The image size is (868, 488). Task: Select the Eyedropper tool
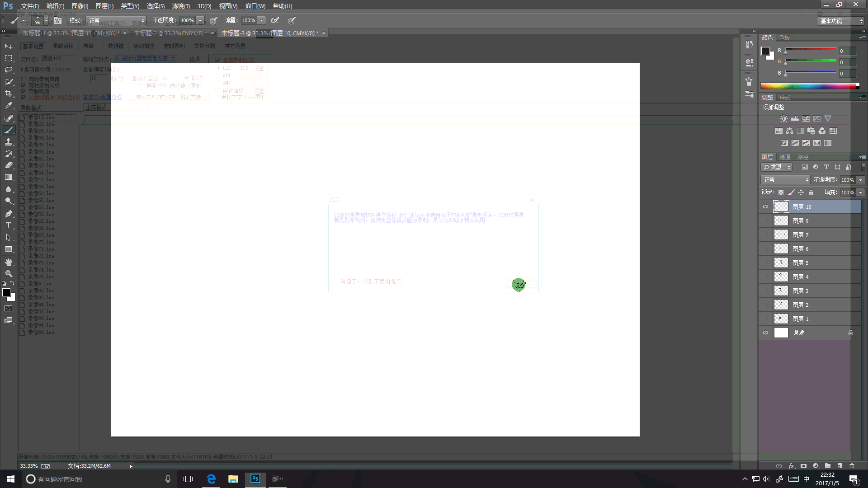pyautogui.click(x=8, y=105)
